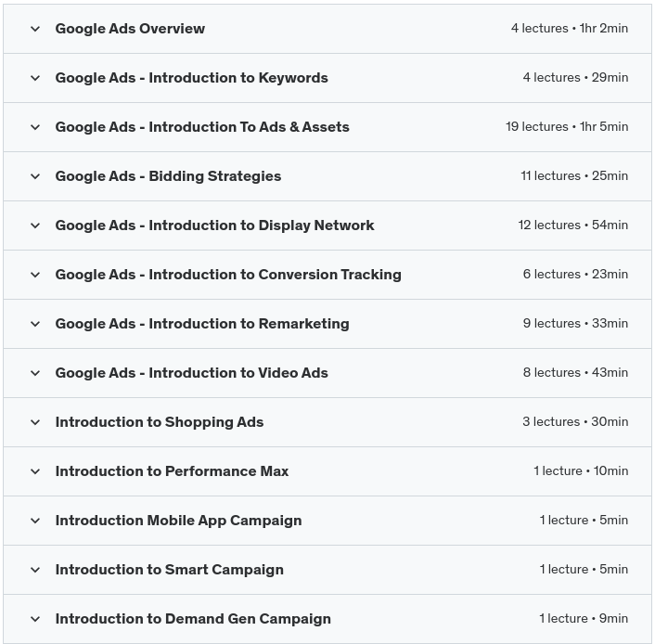The width and height of the screenshot is (655, 644).
Task: Toggle chevron next to Introduction to Remarketing
Action: (35, 324)
